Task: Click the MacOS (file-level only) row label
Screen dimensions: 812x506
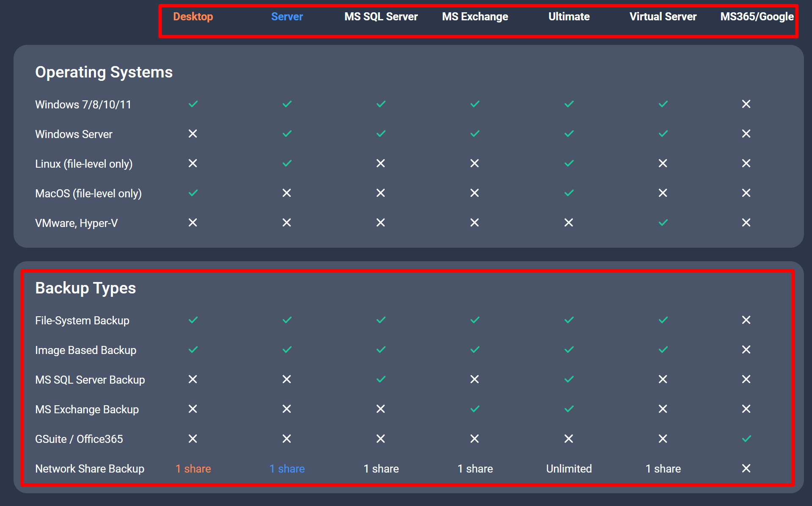Action: 88,194
